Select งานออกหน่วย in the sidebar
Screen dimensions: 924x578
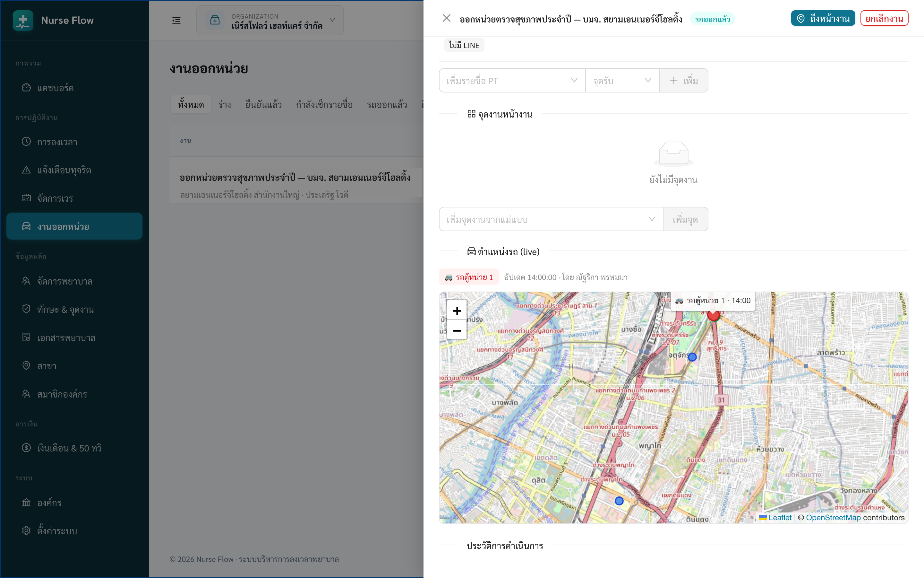pyautogui.click(x=74, y=226)
